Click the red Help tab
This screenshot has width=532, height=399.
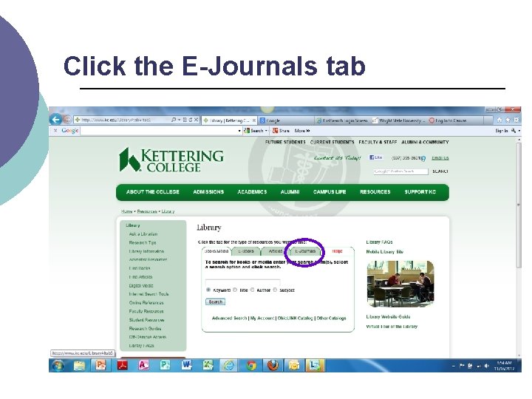(337, 251)
